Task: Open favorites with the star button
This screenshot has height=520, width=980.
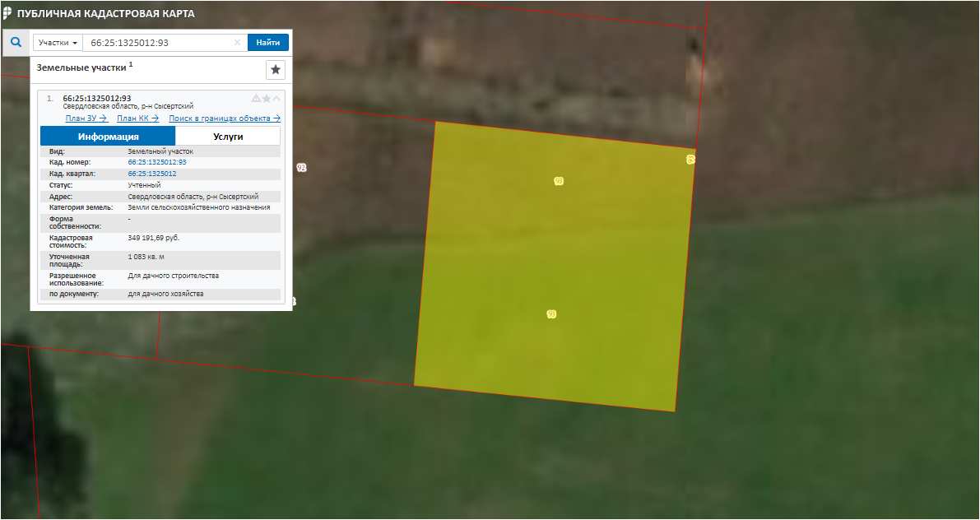Action: [x=276, y=69]
